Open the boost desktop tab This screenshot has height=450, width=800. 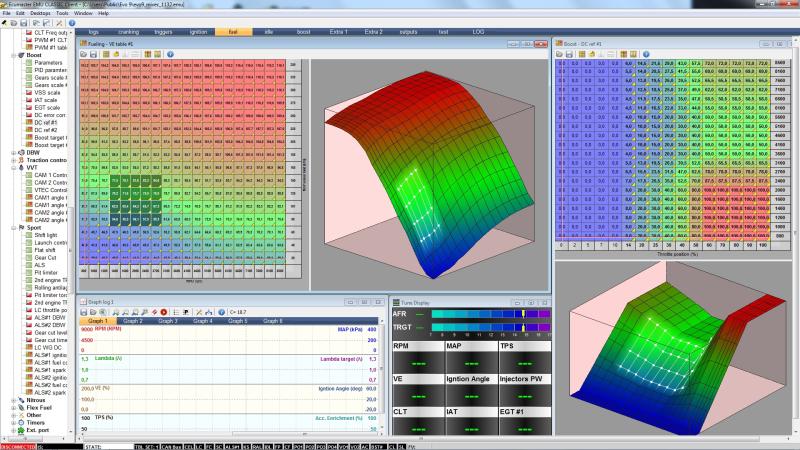[x=304, y=32]
